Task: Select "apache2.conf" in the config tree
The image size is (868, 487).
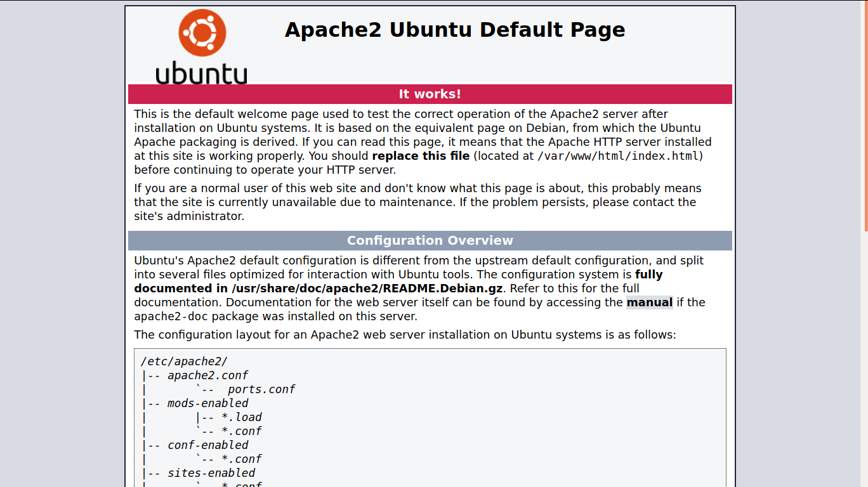Action: 207,375
